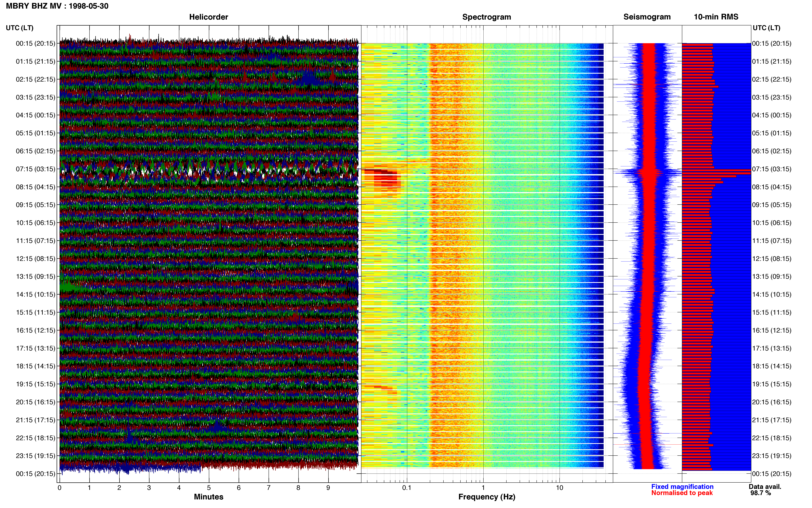The height and width of the screenshot is (508, 812).
Task: Click the 0.1 frequency tick label
Action: click(407, 488)
